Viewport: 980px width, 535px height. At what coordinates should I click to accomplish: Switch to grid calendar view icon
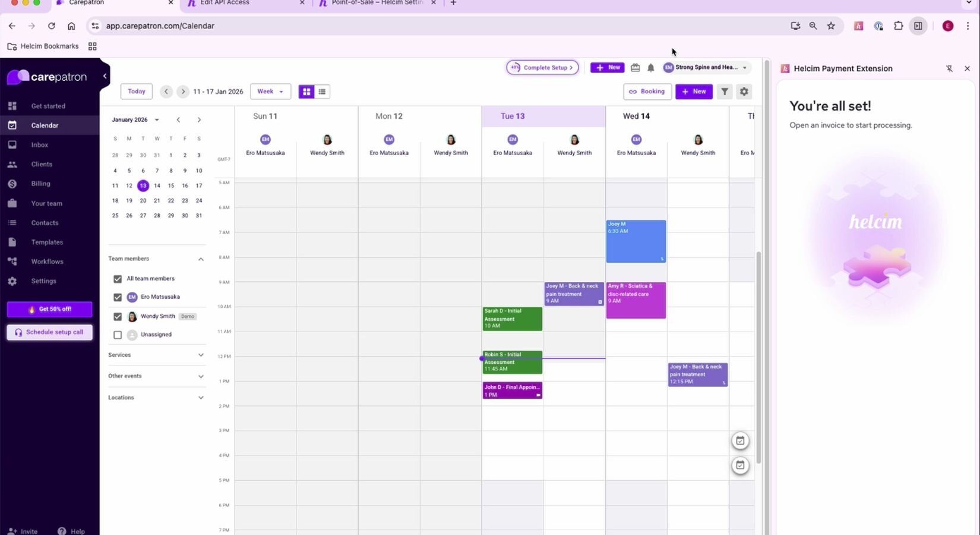[x=306, y=92]
